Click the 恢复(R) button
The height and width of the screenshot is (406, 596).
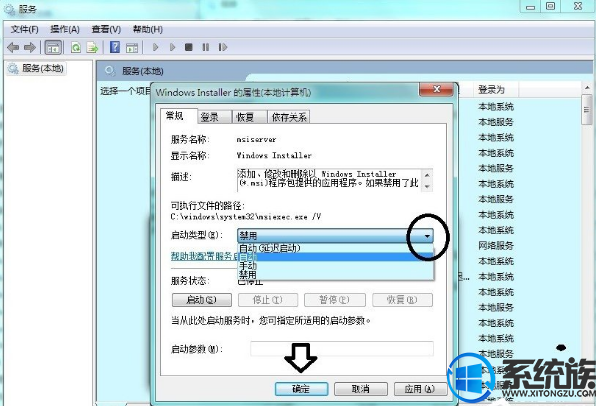click(402, 300)
